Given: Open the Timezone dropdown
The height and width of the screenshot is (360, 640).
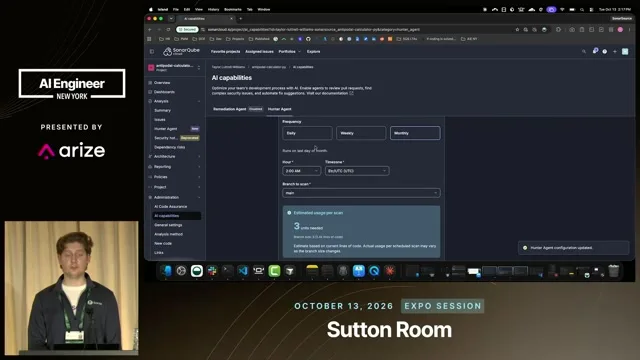Looking at the screenshot, I should [x=357, y=171].
